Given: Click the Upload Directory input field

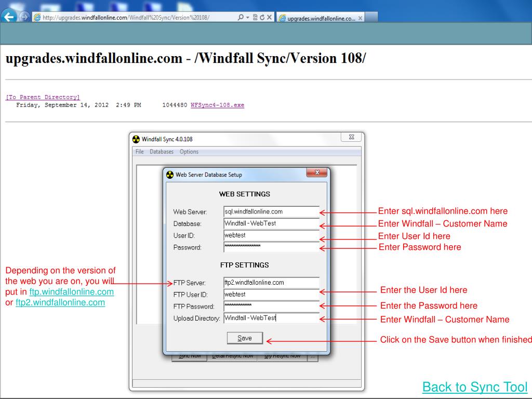Looking at the screenshot, I should (x=271, y=318).
